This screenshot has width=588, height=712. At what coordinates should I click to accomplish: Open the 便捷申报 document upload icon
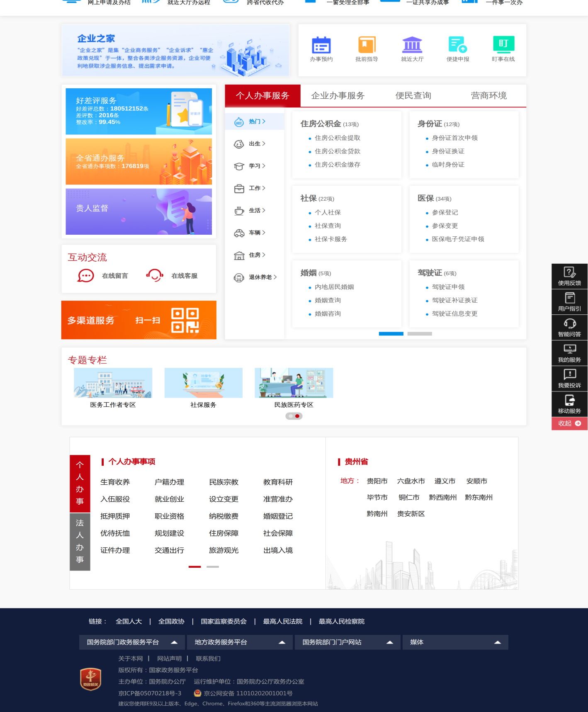coord(458,45)
